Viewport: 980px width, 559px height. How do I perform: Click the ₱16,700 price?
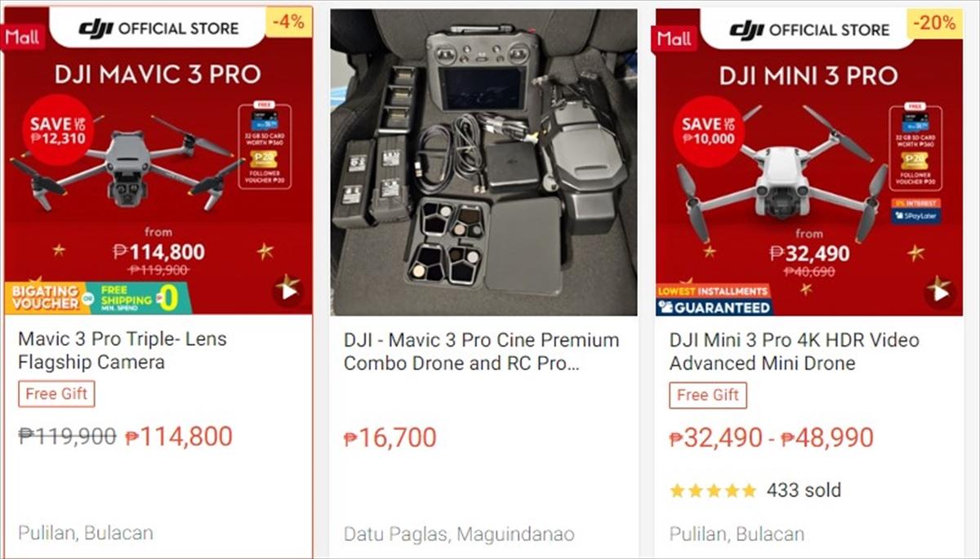coord(390,437)
